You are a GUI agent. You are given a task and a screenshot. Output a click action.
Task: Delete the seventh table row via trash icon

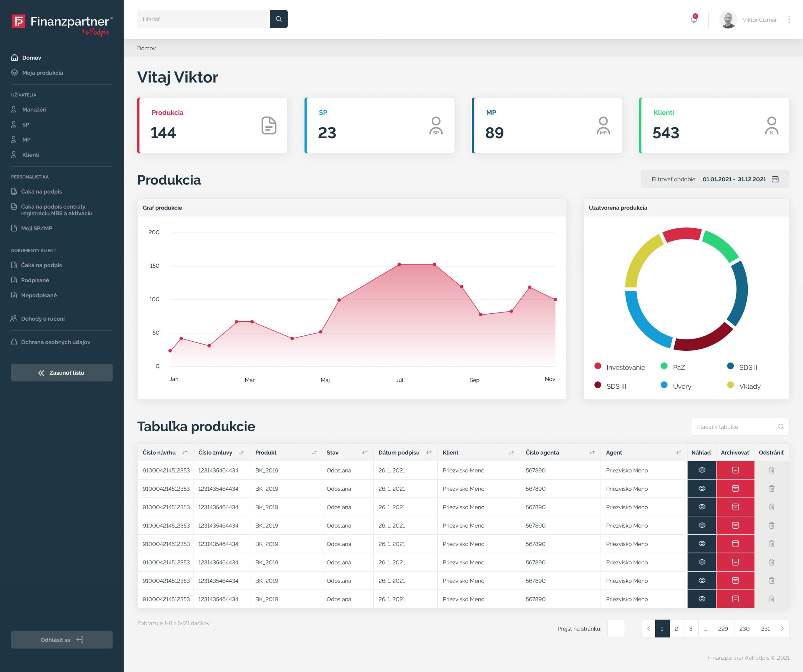[x=772, y=581]
